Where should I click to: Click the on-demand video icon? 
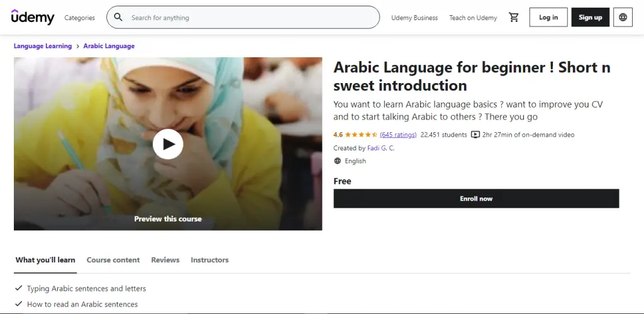(475, 135)
